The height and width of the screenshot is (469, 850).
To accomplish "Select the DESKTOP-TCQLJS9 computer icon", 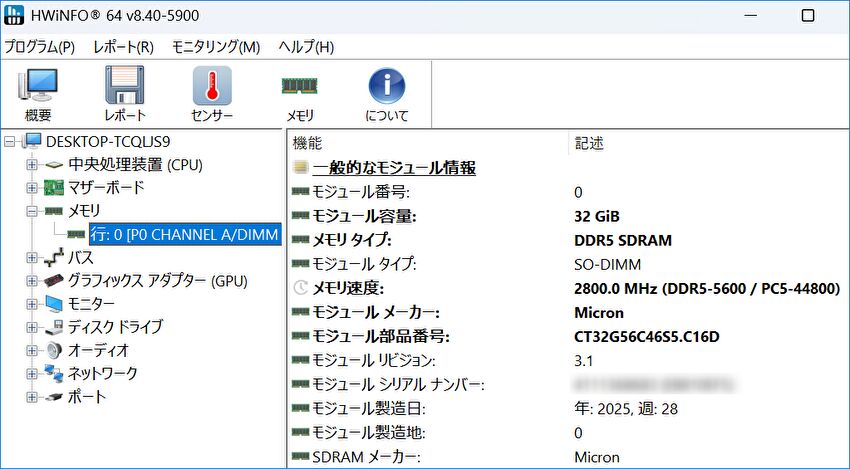I will (32, 141).
